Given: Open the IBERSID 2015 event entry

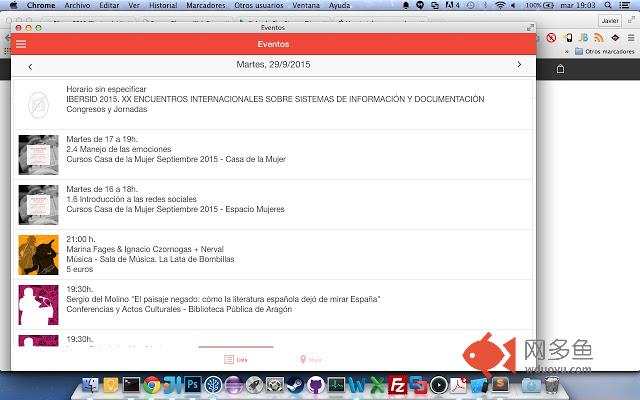Looking at the screenshot, I should [275, 99].
